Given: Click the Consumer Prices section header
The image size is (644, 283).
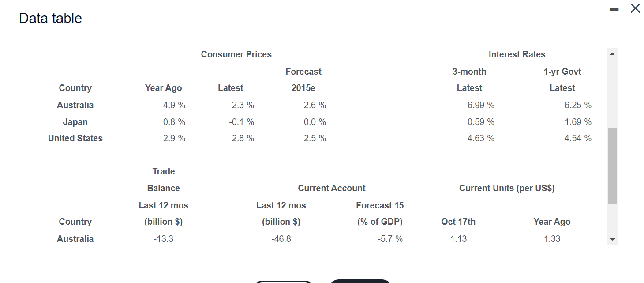Looking at the screenshot, I should click(x=236, y=54).
